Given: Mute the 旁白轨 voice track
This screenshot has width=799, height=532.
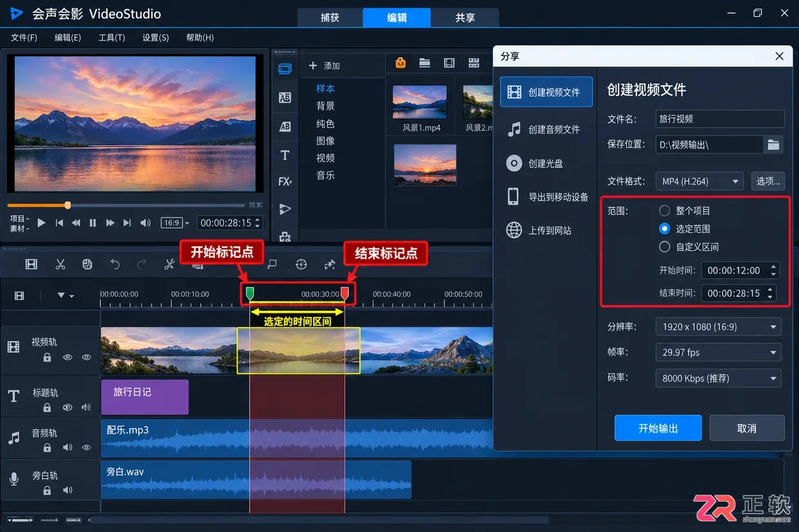Looking at the screenshot, I should tap(67, 490).
